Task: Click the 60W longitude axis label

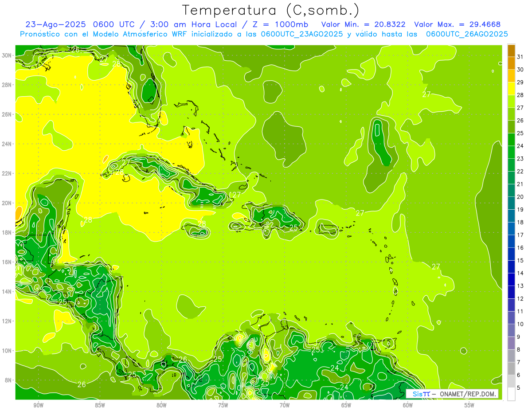Action: [407, 405]
